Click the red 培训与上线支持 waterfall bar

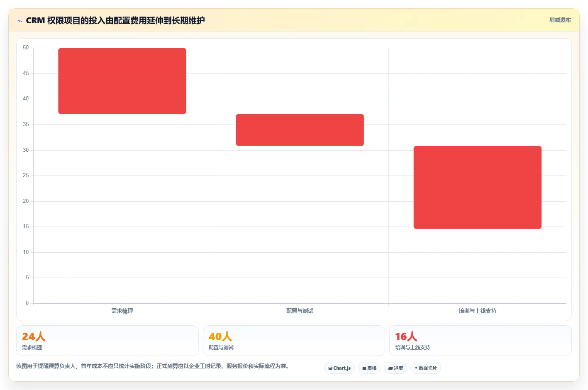[x=478, y=188]
